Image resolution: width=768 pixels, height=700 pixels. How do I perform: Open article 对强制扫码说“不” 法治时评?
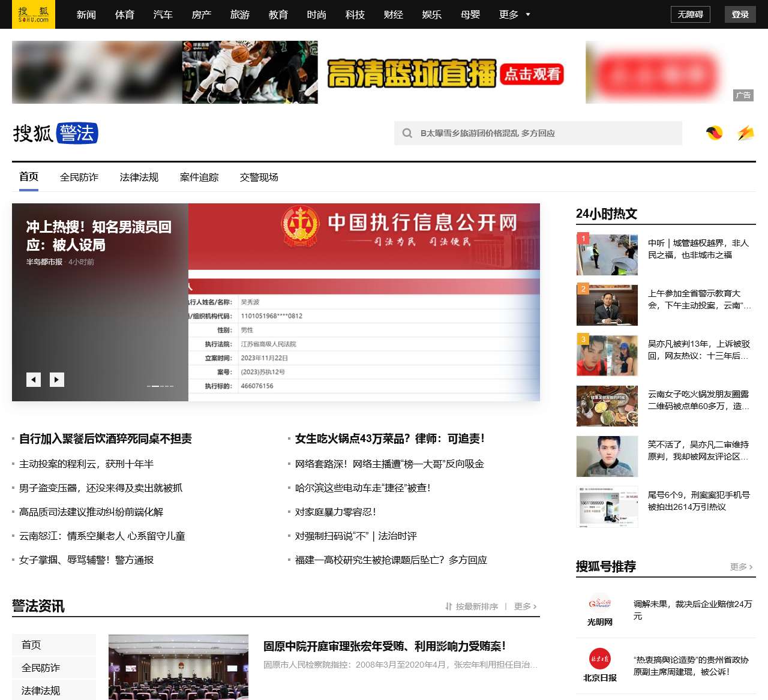pos(356,536)
